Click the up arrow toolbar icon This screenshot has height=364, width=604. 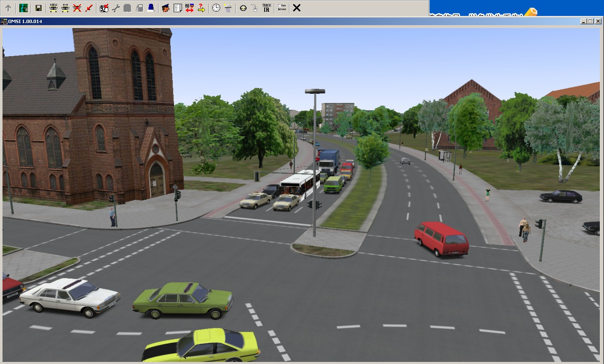[8, 8]
